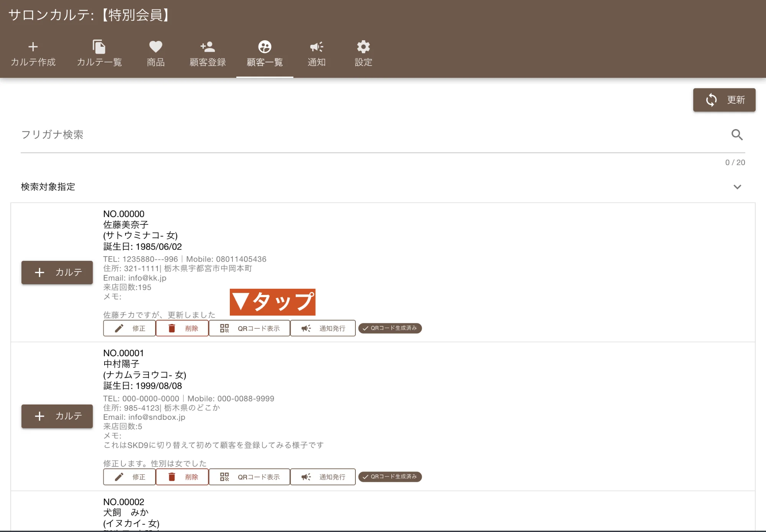Click trash icon in 中村陽子's 削除 button
The image size is (766, 532).
[172, 477]
